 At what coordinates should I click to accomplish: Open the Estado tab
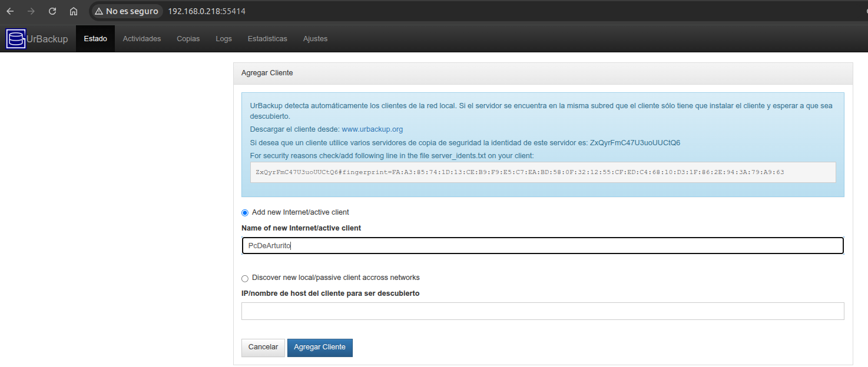(95, 39)
